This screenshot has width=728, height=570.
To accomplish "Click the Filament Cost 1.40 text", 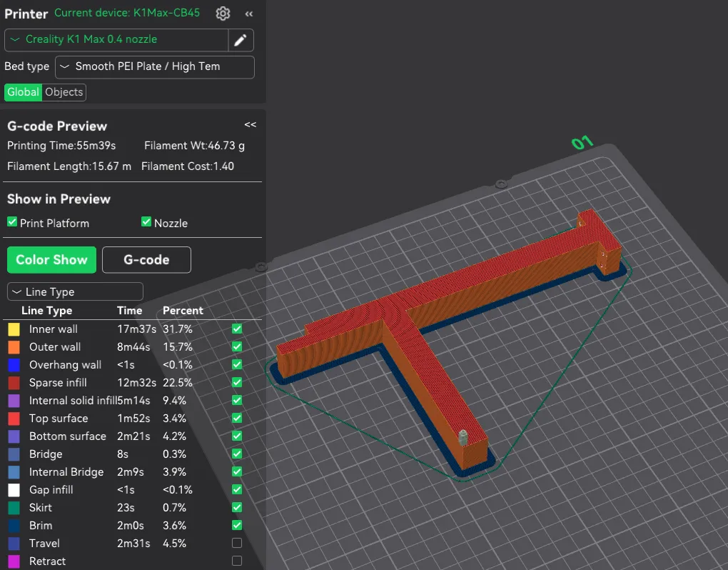I will (188, 166).
